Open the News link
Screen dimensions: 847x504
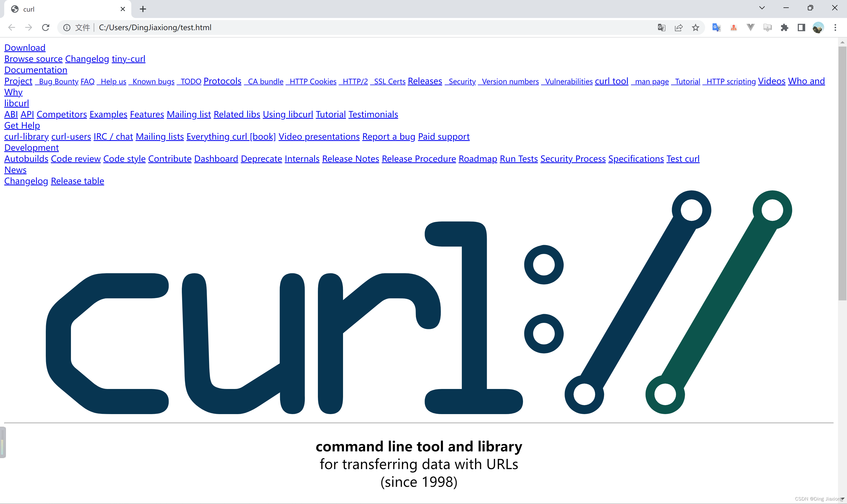[15, 170]
